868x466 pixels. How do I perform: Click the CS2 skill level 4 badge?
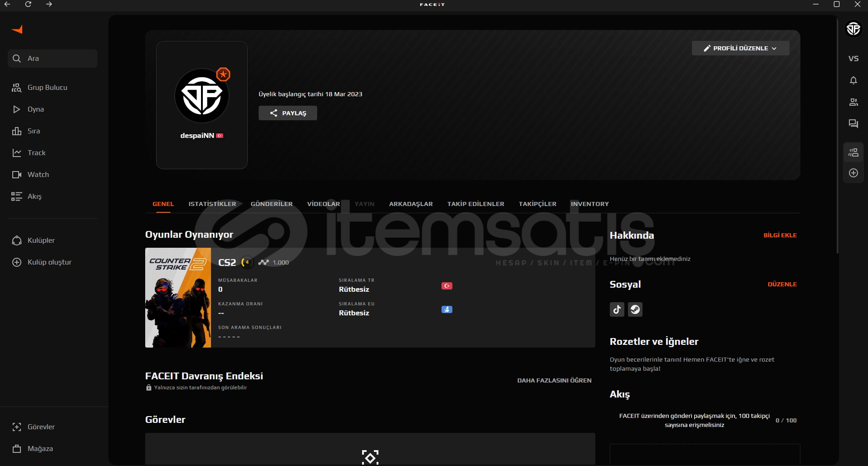click(247, 262)
